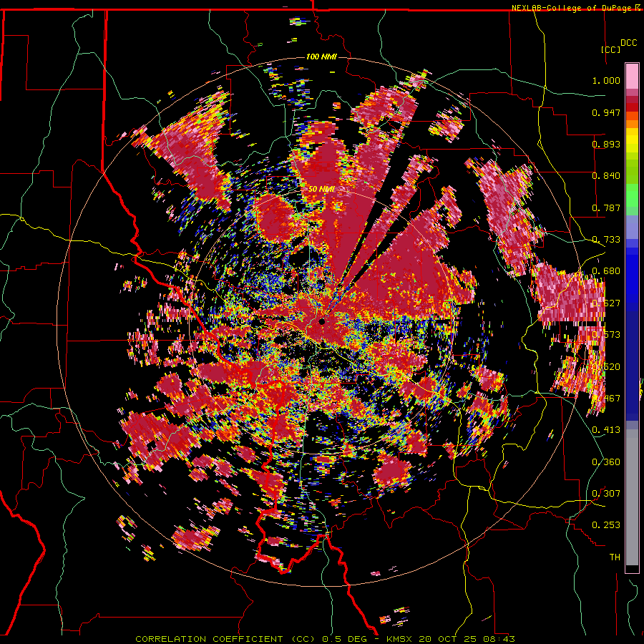Viewport: 644px width, 644px height.
Task: Click the black radar site dot
Action: [322, 321]
